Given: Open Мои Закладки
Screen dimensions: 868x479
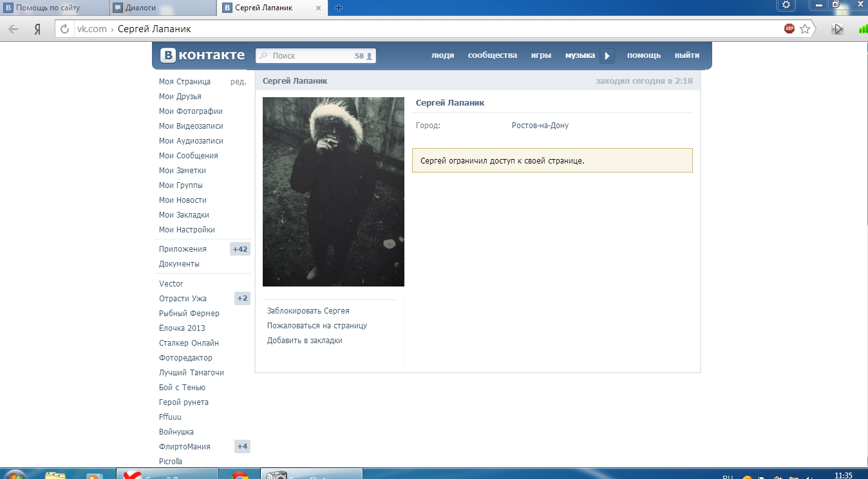Looking at the screenshot, I should [184, 215].
